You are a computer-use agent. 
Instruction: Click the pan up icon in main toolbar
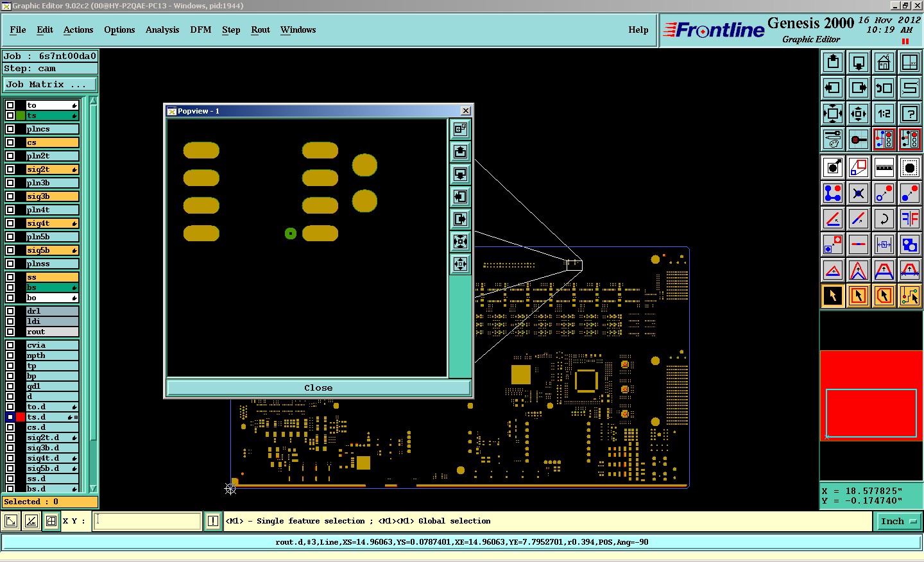point(833,62)
